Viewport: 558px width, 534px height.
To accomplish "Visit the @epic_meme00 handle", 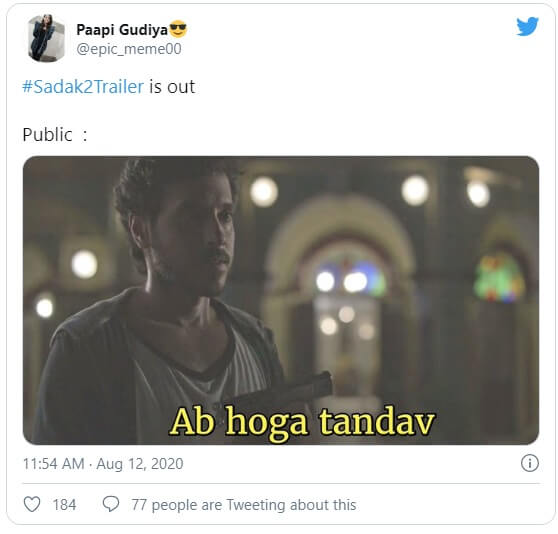I will [x=129, y=49].
